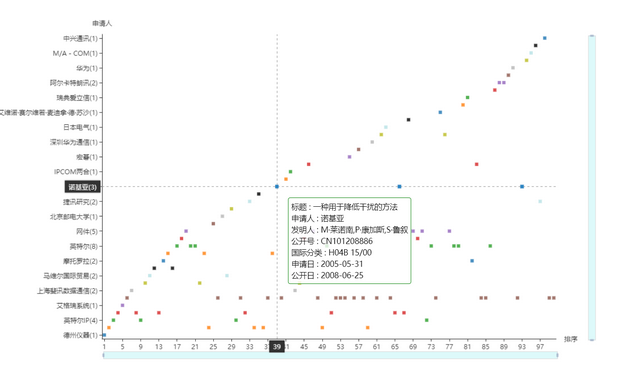Select the 华为(1) label on the axis
The width and height of the screenshot is (625, 391).
[x=87, y=68]
